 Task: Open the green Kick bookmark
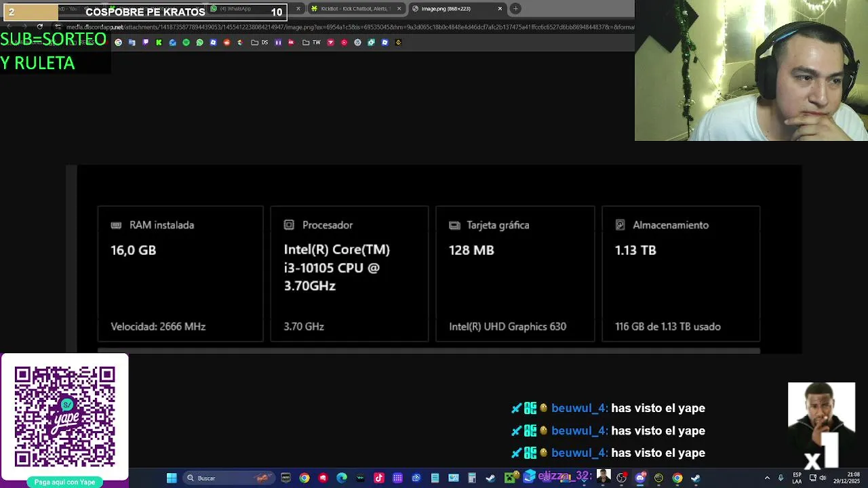point(159,42)
